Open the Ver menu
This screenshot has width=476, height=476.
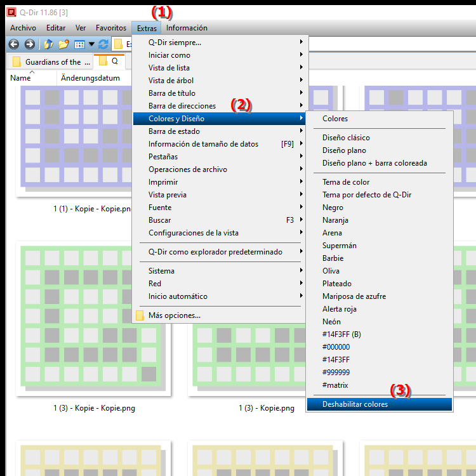(x=81, y=28)
